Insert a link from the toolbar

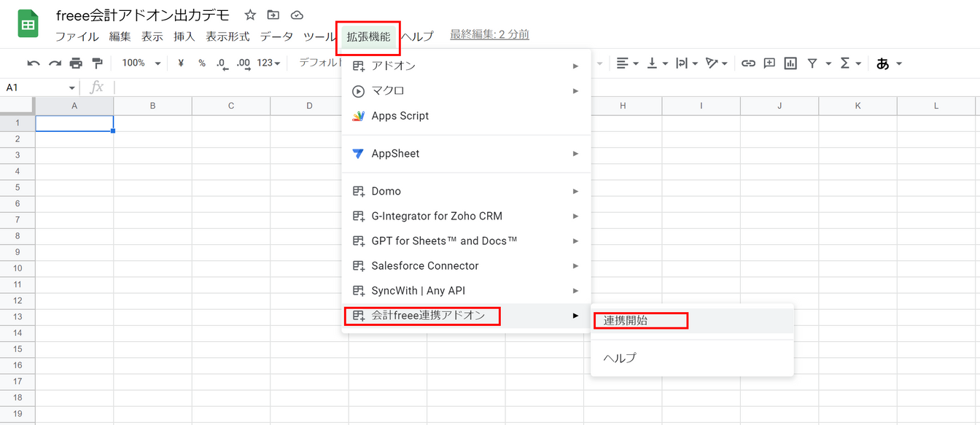click(748, 63)
